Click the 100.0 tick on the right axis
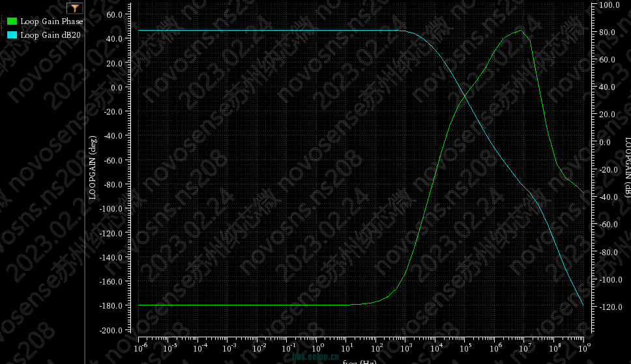The image size is (631, 364). 609,5
